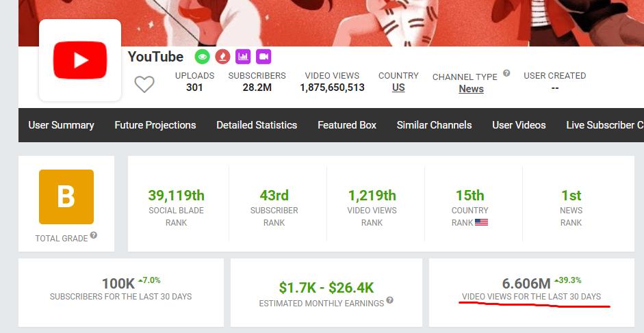Viewport: 644px width, 333px height.
Task: Open the Channel Type help question mark
Action: pos(506,73)
